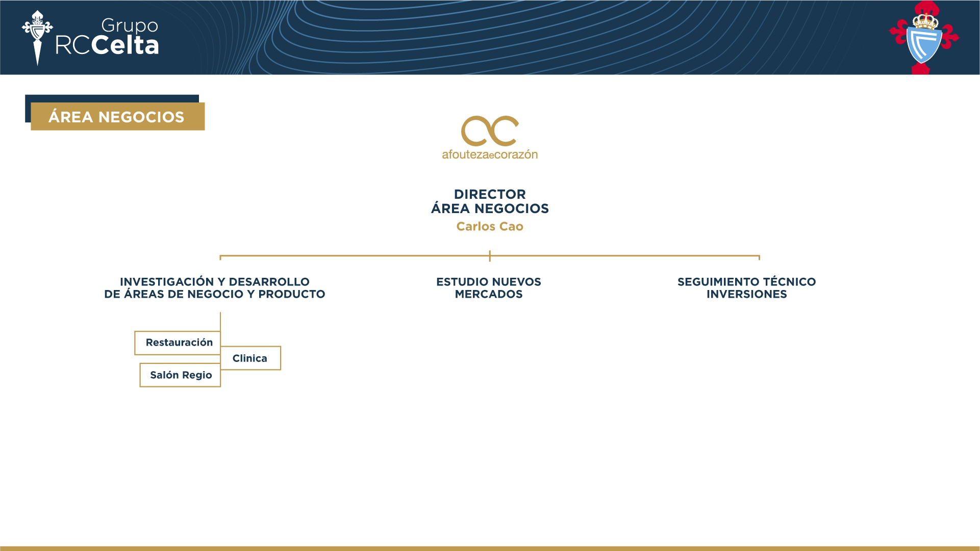Click the Celta de Vigo crest
The width and height of the screenshot is (980, 551).
click(x=924, y=37)
